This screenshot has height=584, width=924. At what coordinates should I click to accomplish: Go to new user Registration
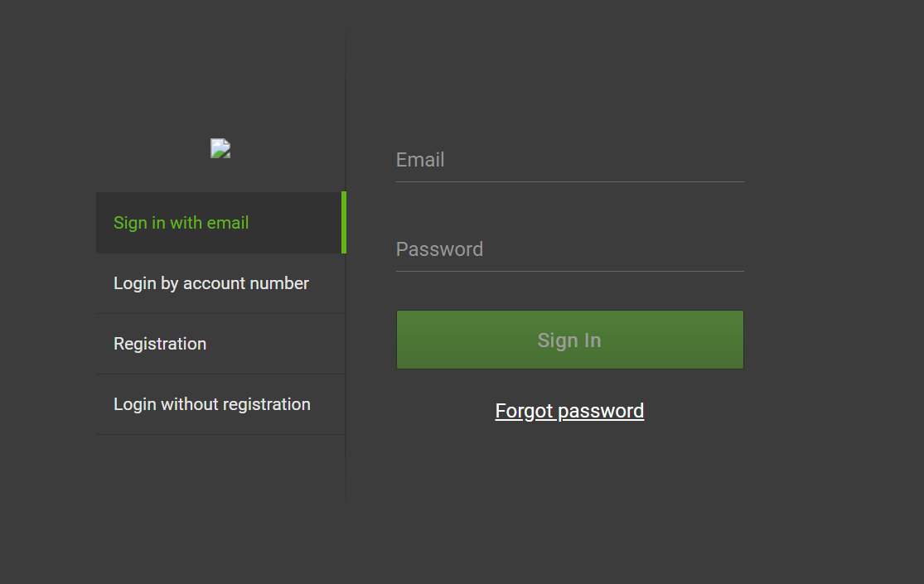160,344
